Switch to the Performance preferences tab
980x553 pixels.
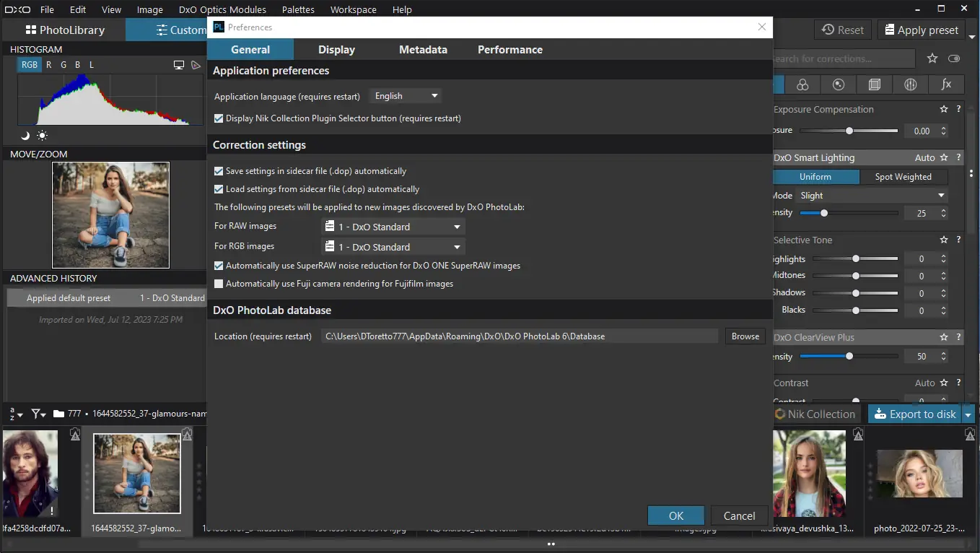(x=510, y=50)
